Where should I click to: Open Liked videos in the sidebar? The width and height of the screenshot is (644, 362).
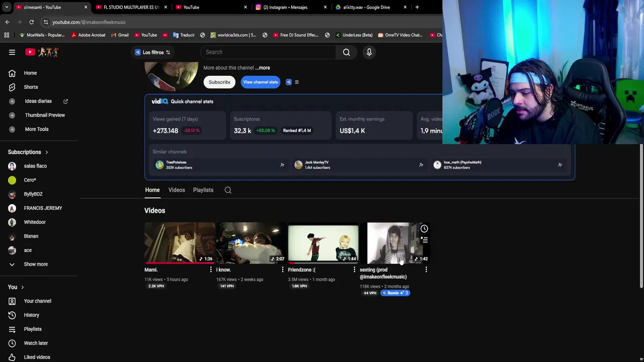(x=37, y=357)
